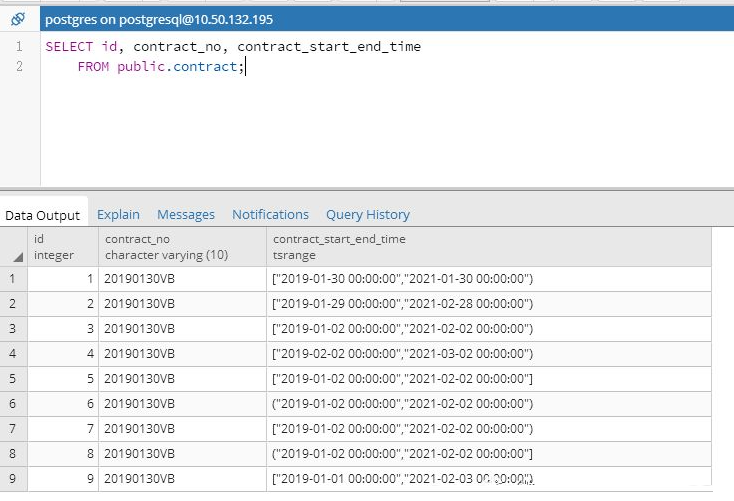Click the tsrange cell in row 5

(489, 379)
